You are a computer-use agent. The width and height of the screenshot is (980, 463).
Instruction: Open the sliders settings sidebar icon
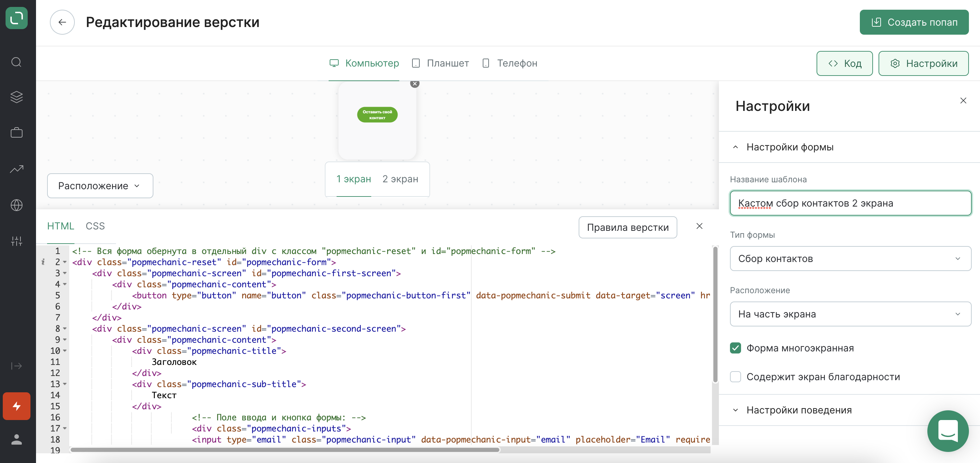click(x=16, y=241)
